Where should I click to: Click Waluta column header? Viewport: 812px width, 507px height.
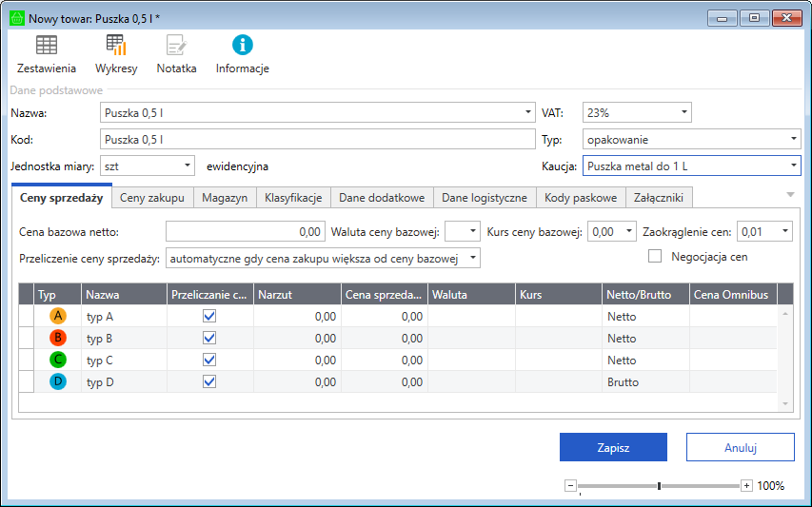pos(471,294)
